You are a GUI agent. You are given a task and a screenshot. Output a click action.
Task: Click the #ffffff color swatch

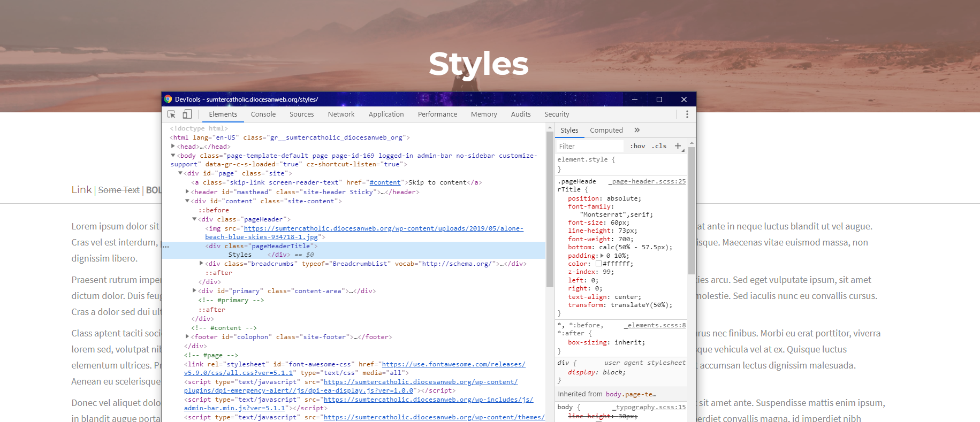(598, 264)
